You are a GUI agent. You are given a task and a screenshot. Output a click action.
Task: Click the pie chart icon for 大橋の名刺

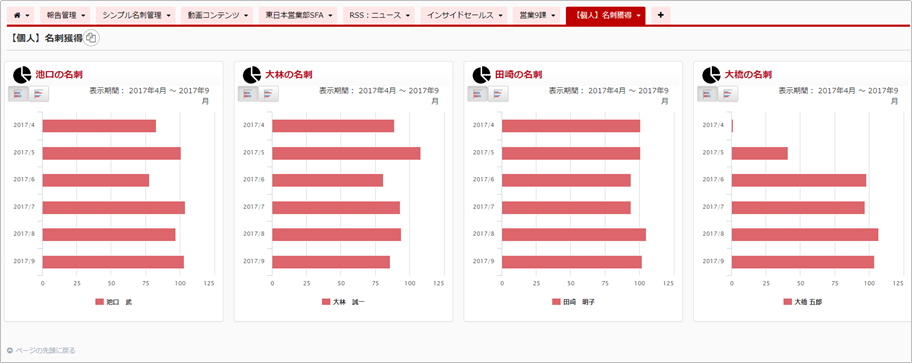coord(711,75)
